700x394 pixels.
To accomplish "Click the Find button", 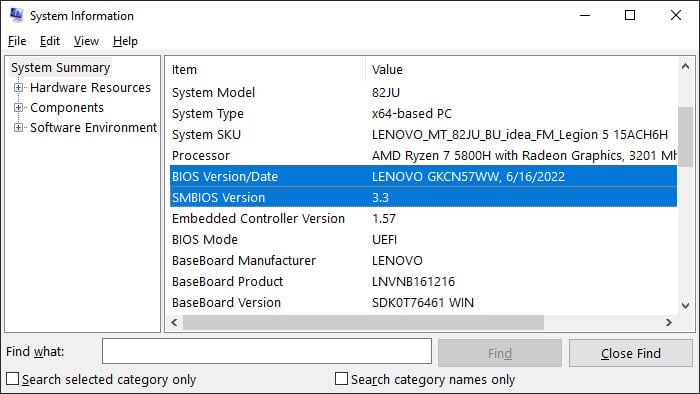I will pyautogui.click(x=500, y=353).
